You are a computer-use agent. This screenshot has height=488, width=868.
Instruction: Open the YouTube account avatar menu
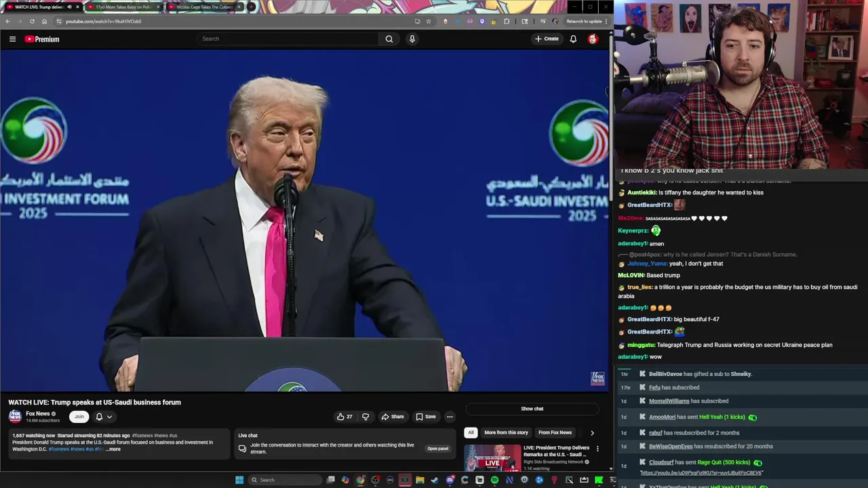tap(593, 39)
